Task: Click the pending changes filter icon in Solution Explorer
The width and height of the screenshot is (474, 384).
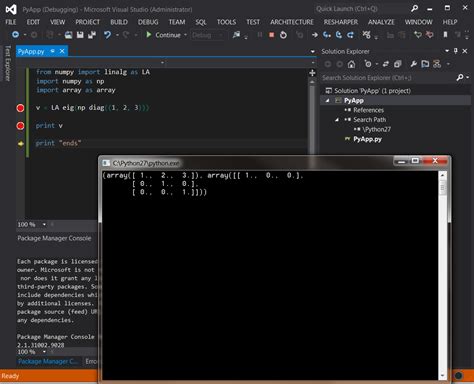Action: point(368,64)
